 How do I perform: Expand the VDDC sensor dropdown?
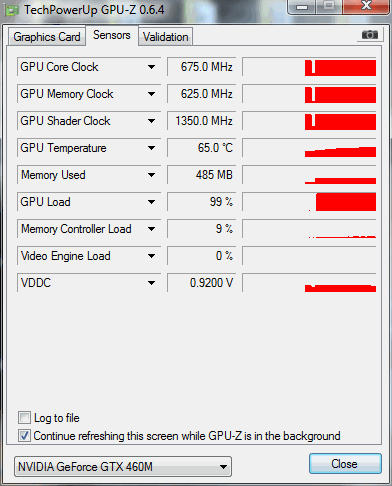151,283
